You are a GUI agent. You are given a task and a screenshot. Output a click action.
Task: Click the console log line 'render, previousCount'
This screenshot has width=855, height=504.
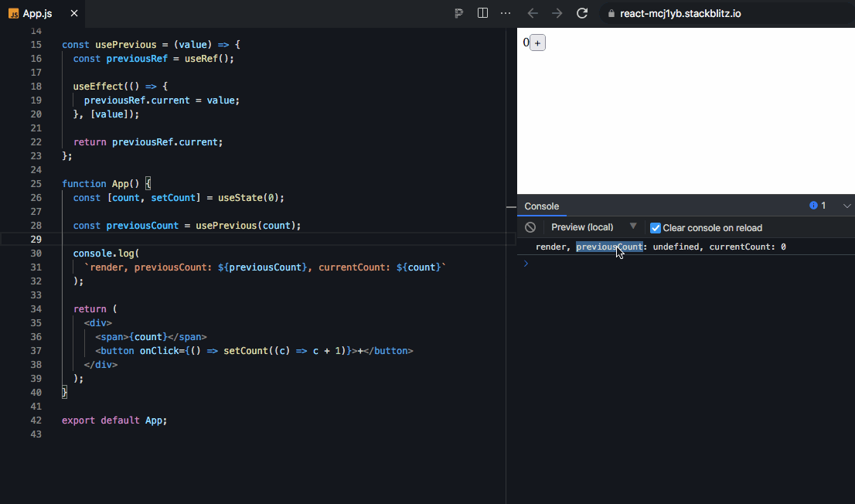[x=661, y=247]
